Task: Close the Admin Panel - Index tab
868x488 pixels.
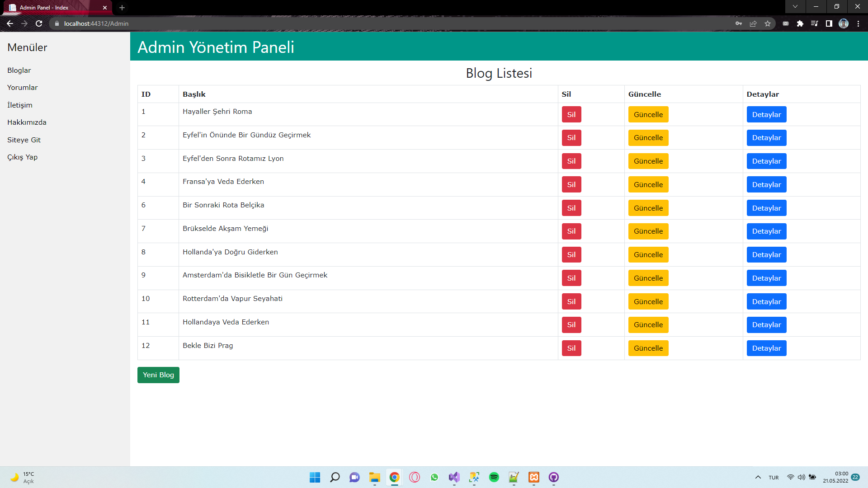Action: click(105, 8)
